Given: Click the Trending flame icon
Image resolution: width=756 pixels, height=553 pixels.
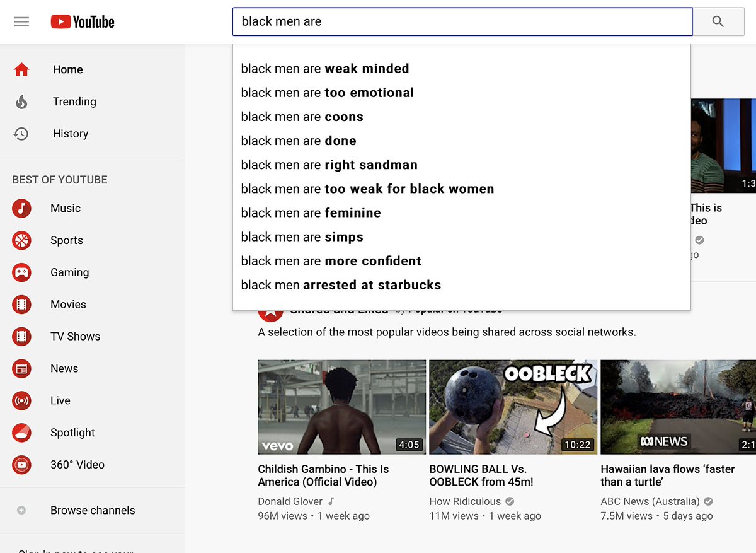Looking at the screenshot, I should tap(21, 102).
